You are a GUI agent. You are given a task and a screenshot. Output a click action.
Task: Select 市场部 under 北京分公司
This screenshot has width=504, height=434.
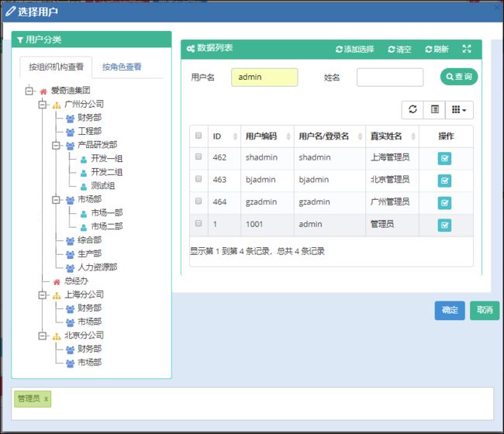[x=90, y=363]
